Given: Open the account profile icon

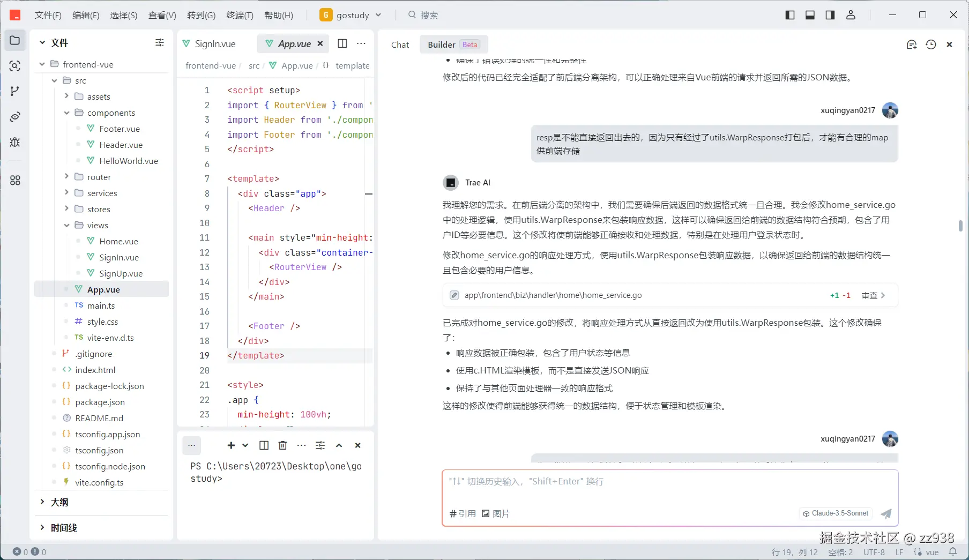Looking at the screenshot, I should tap(851, 15).
